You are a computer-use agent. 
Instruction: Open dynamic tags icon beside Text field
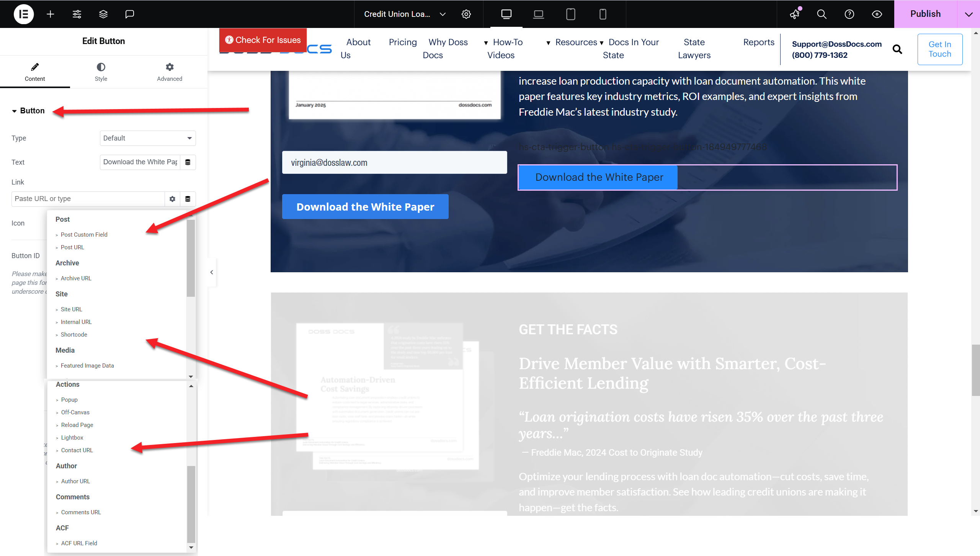click(x=188, y=162)
